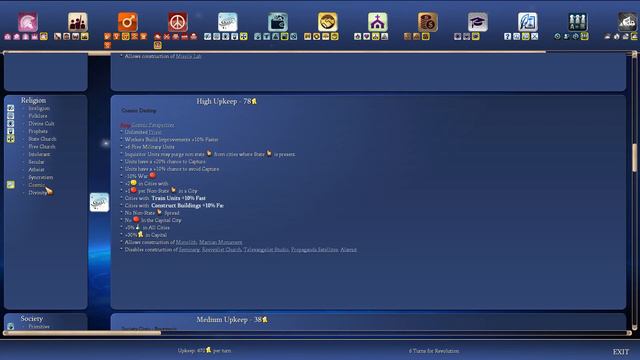Open the pink Spartan helmet civic category
The image size is (640, 360).
28,22
